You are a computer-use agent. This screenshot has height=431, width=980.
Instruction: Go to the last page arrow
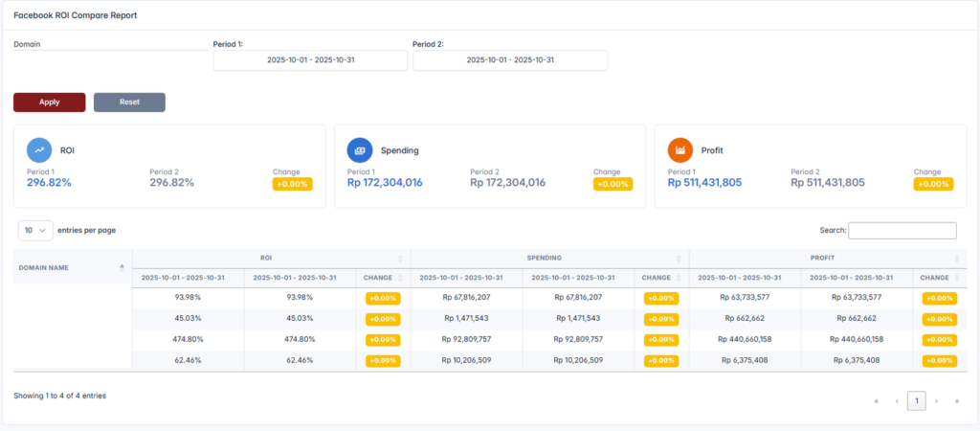pos(956,401)
